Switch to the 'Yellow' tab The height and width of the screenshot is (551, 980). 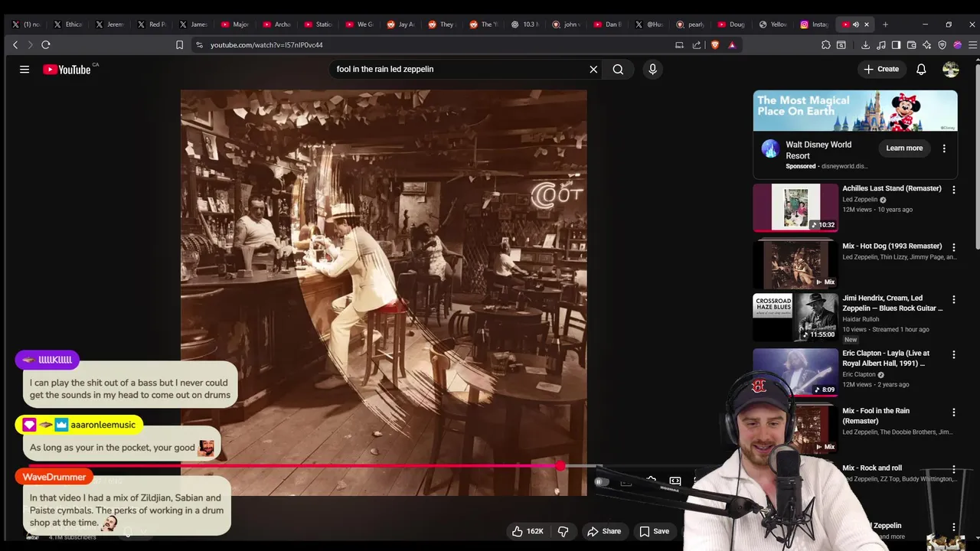773,24
